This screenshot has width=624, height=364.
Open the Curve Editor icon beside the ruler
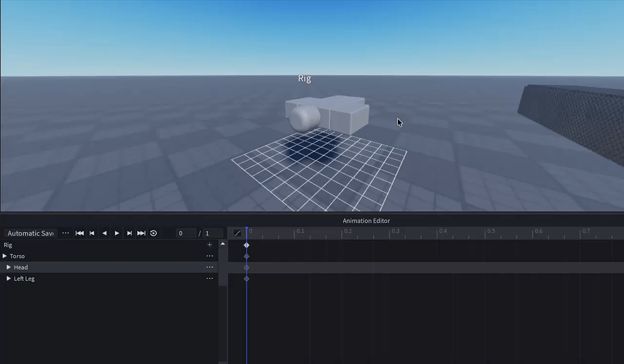pos(238,233)
